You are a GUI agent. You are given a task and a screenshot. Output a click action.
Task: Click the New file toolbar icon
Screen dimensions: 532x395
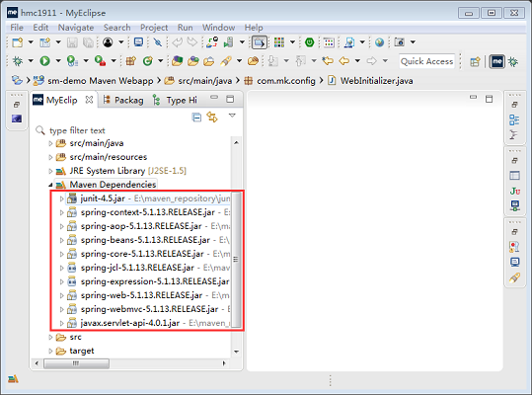[x=17, y=42]
